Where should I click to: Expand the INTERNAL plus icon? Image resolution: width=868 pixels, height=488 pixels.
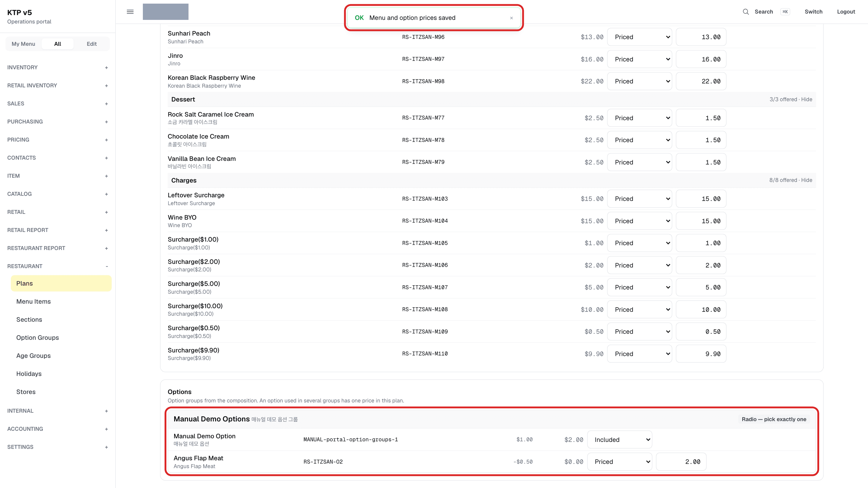pyautogui.click(x=106, y=411)
